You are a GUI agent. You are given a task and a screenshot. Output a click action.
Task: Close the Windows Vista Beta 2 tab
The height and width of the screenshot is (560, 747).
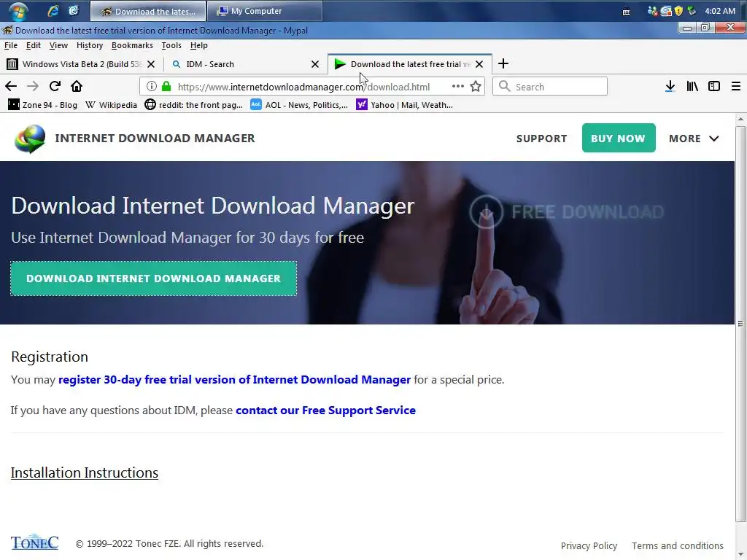coord(151,64)
